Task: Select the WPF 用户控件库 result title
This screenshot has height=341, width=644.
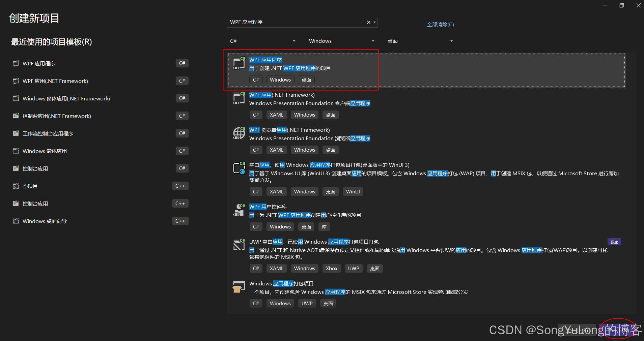Action: tap(268, 207)
